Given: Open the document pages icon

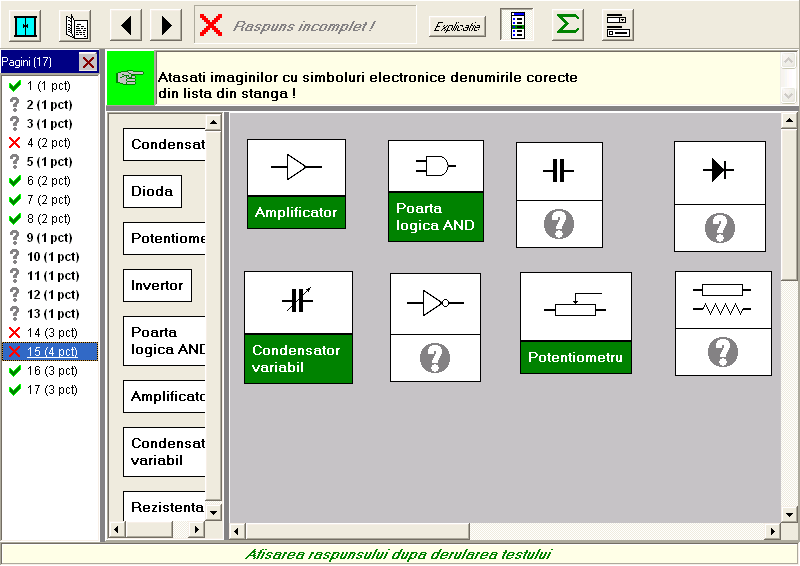Looking at the screenshot, I should 76,26.
